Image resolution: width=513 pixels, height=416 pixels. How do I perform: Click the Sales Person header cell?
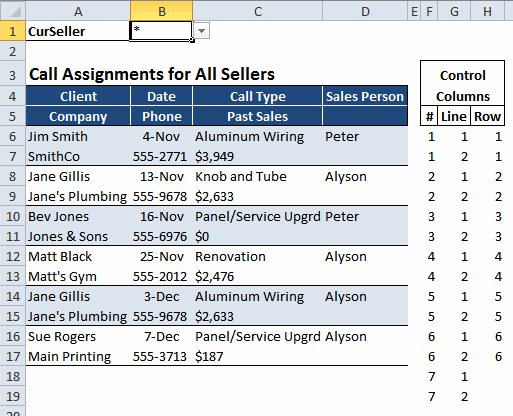coord(365,96)
